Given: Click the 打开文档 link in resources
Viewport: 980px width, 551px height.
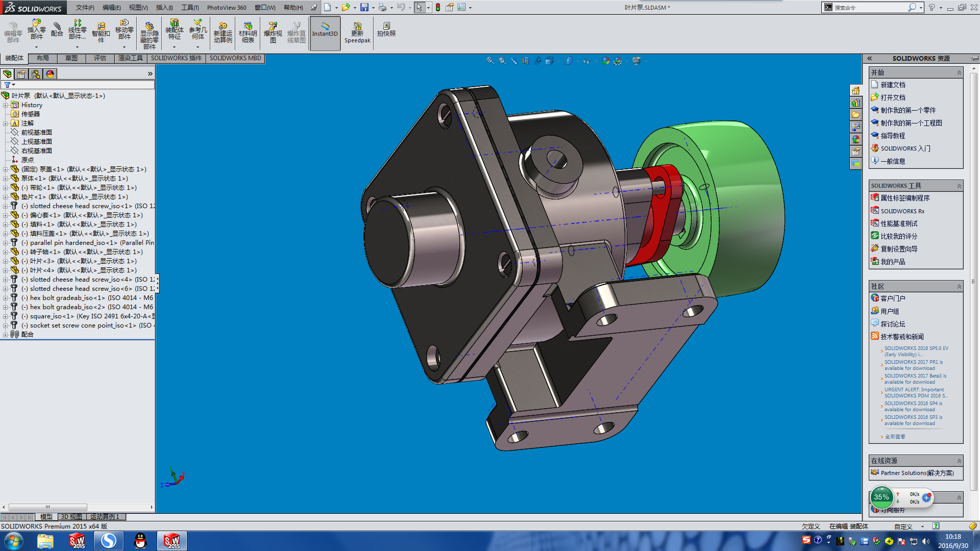Looking at the screenshot, I should (x=893, y=97).
